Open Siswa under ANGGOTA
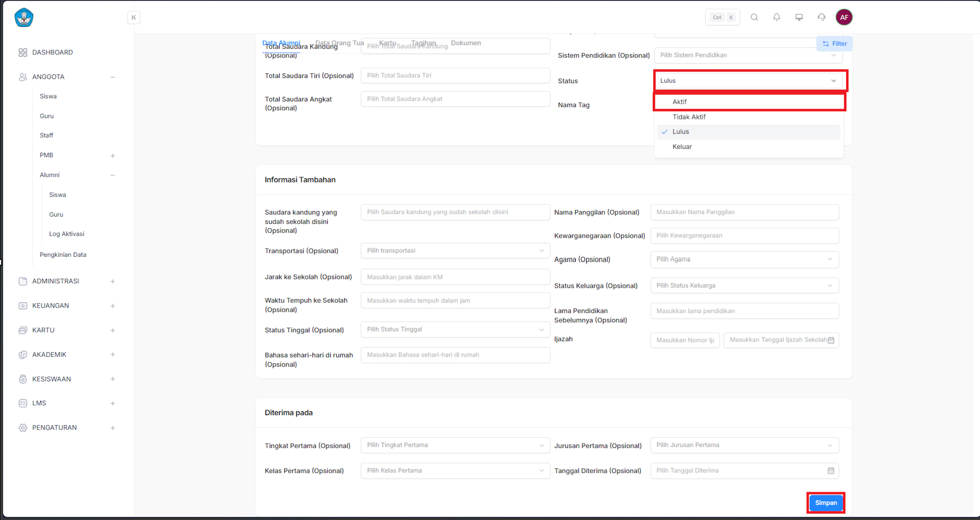Viewport: 980px width, 520px height. [48, 96]
